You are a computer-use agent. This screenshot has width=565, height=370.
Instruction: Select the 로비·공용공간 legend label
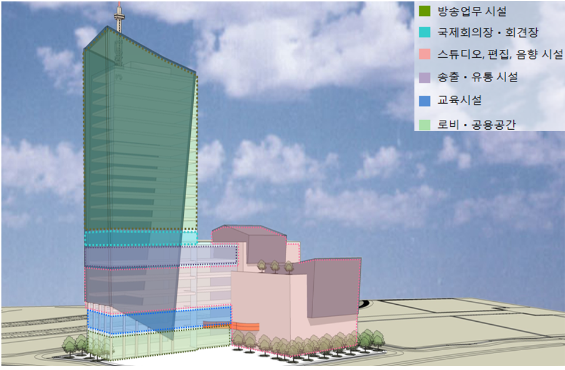[476, 125]
